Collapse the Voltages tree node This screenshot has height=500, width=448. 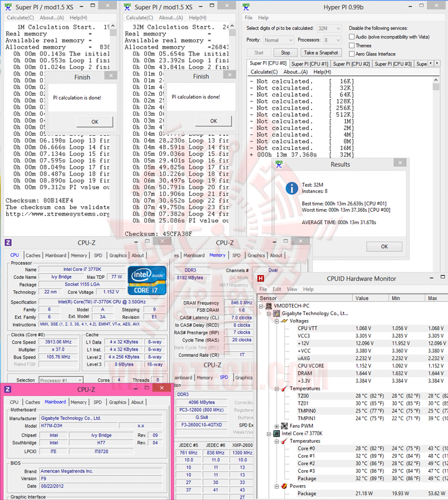[x=277, y=321]
